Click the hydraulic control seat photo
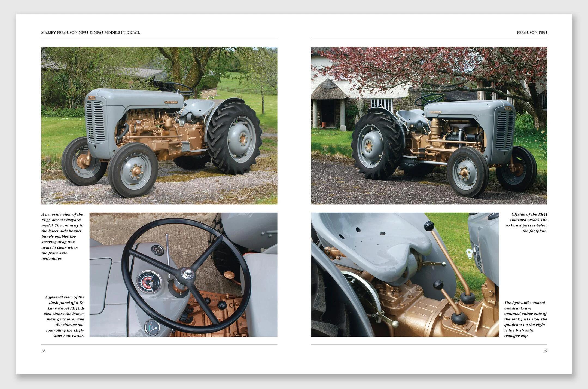The image size is (588, 389). pos(405,274)
